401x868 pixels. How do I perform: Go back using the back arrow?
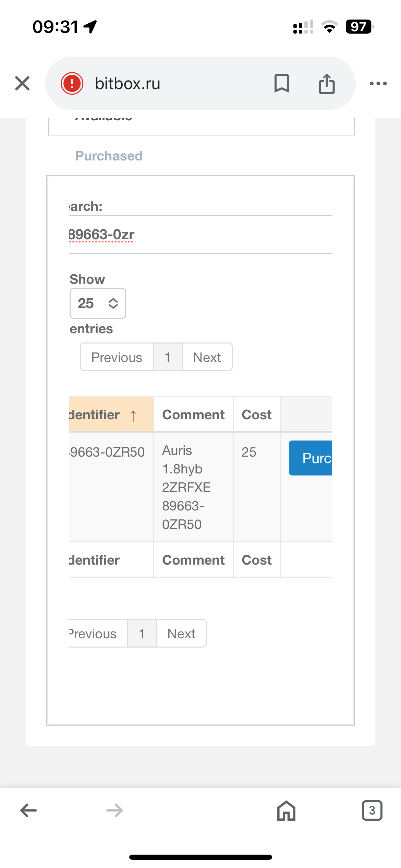pos(28,810)
